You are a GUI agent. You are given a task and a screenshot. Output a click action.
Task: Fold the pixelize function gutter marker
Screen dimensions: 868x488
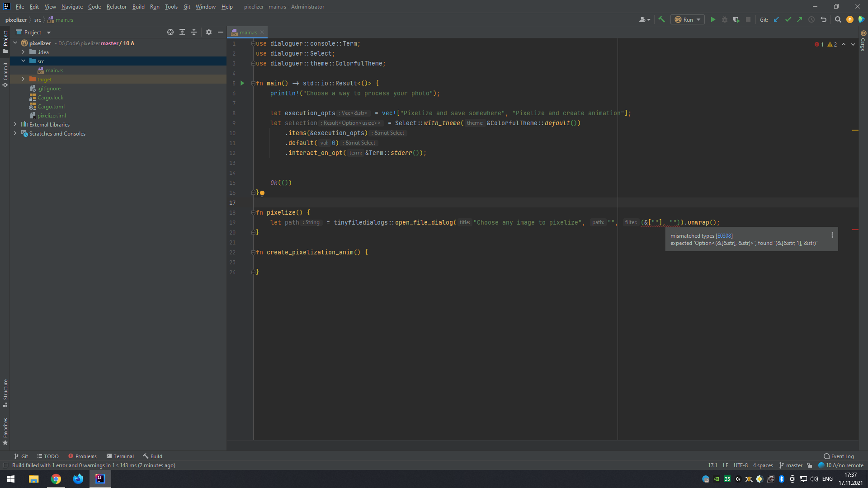point(253,212)
